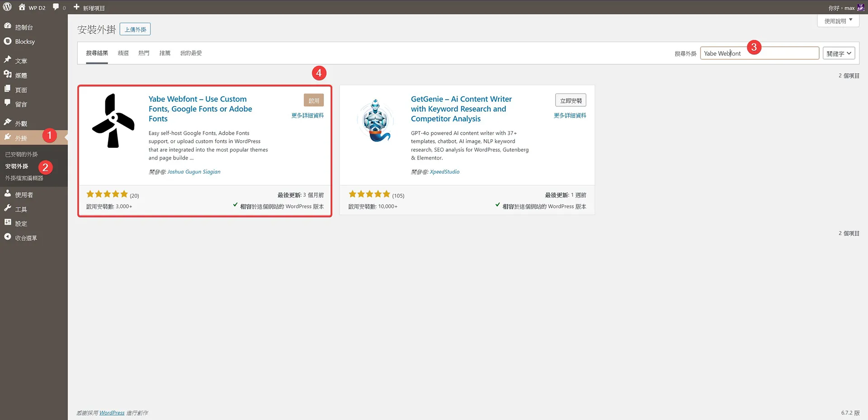Screen dimensions: 868x420
Task: Open Yabe Webfont plugin title link
Action: (200, 109)
